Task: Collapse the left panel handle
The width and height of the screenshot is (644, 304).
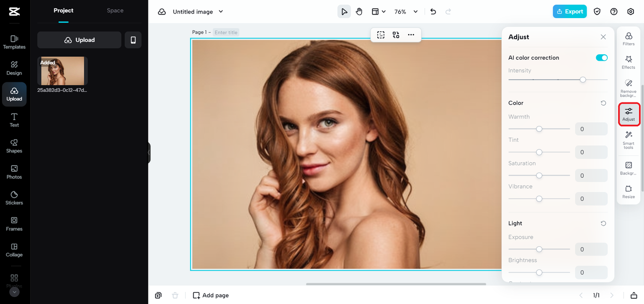Action: click(149, 153)
